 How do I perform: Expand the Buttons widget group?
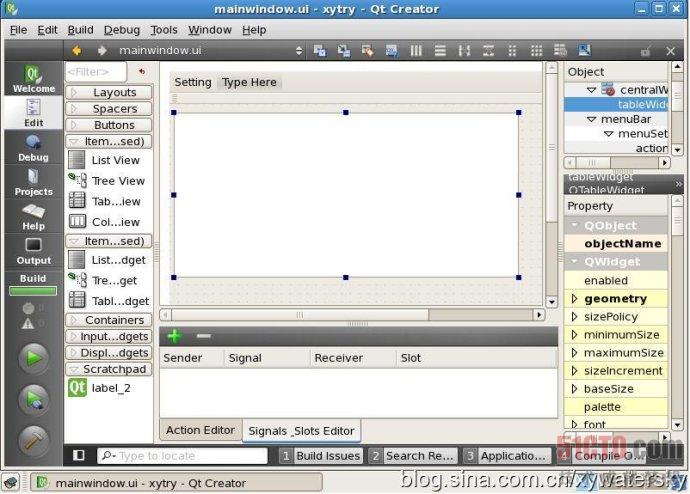point(109,125)
